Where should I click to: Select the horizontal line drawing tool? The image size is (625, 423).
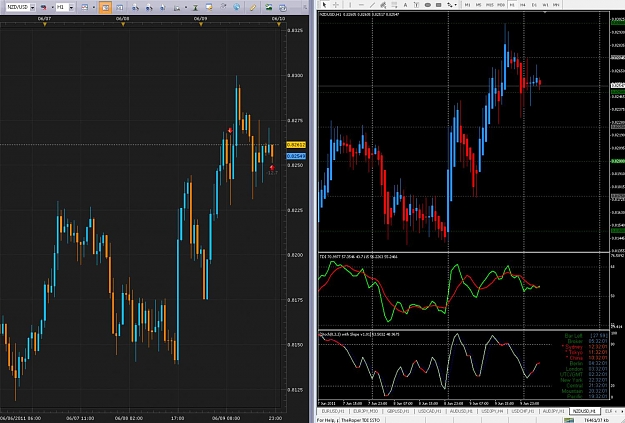click(361, 5)
